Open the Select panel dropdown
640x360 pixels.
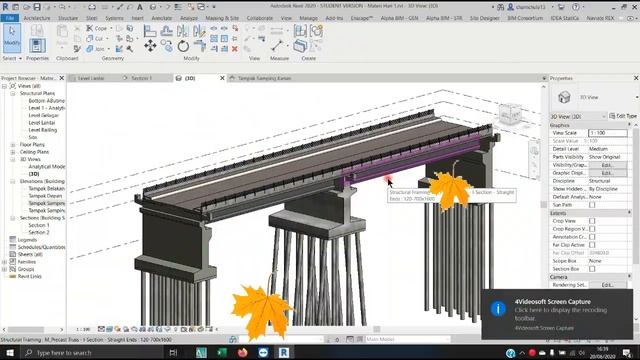(12, 58)
